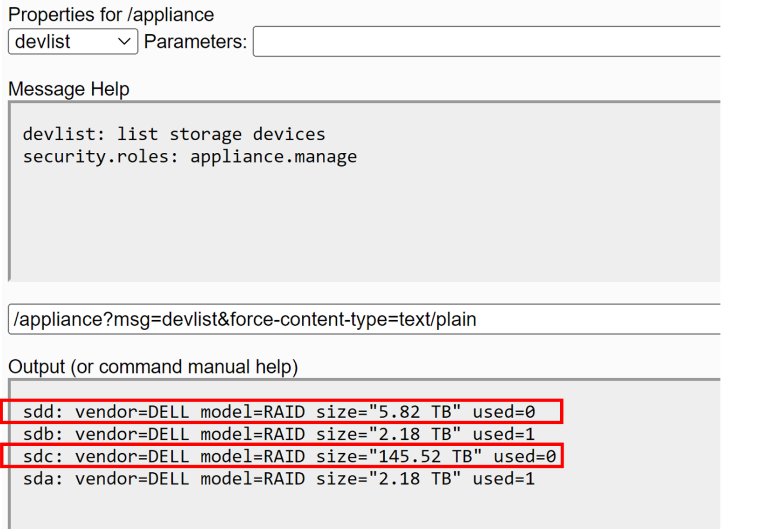Viewport: 767px width, 532px height.
Task: Click the 'security.roles: appliance.manage' line
Action: [x=190, y=157]
